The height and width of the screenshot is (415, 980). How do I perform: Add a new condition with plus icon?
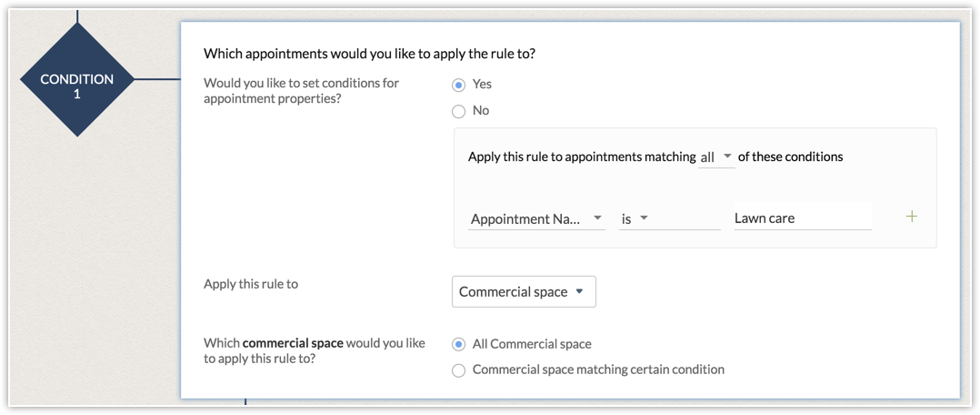(912, 217)
